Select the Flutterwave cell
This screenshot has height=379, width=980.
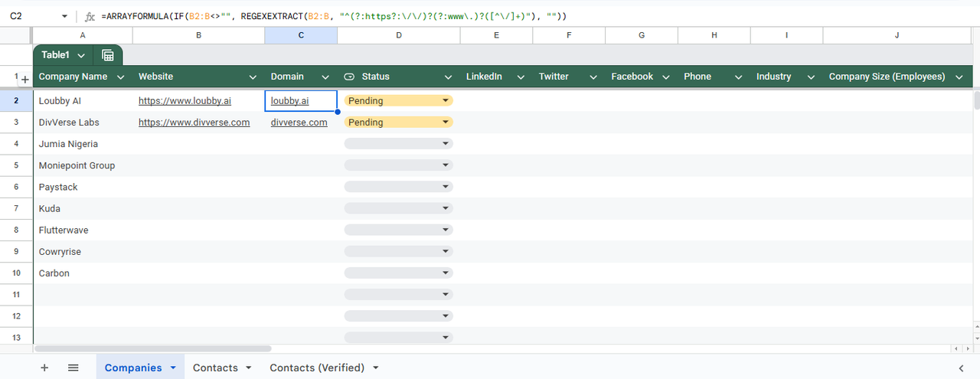tap(83, 230)
